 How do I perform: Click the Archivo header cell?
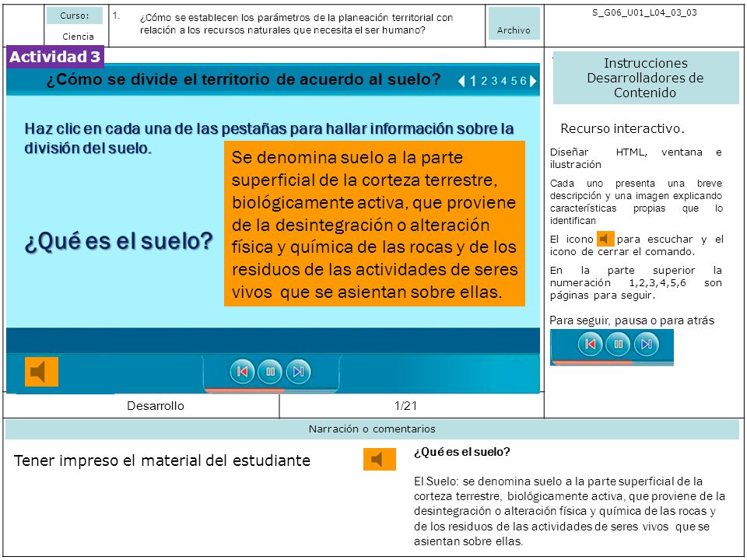[514, 24]
